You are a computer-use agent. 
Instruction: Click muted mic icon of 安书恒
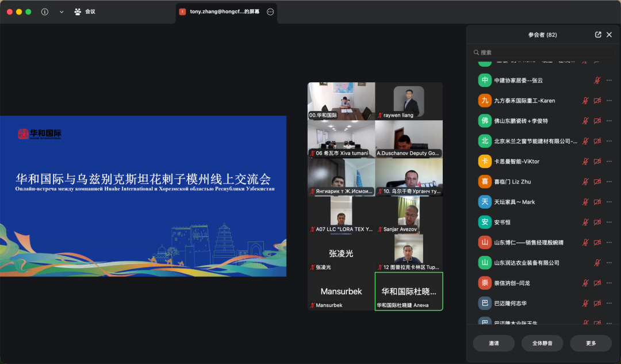(585, 222)
